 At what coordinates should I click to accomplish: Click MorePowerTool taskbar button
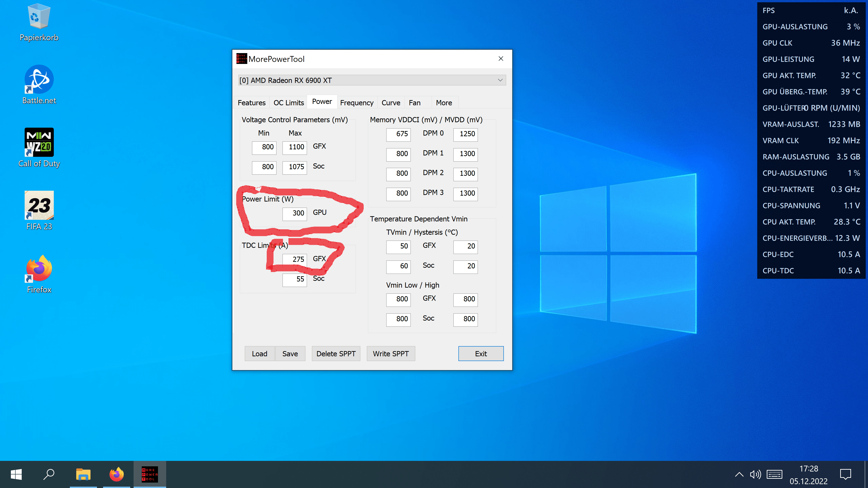pos(150,474)
